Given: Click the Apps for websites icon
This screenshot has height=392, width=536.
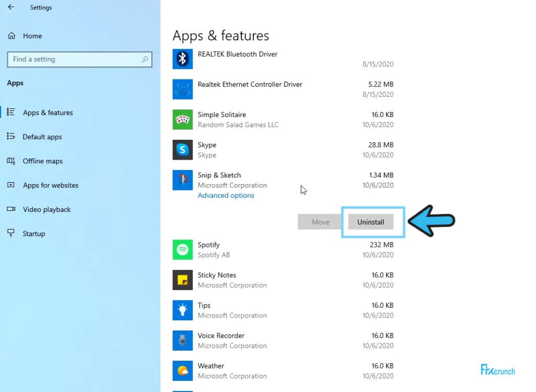Looking at the screenshot, I should [11, 185].
